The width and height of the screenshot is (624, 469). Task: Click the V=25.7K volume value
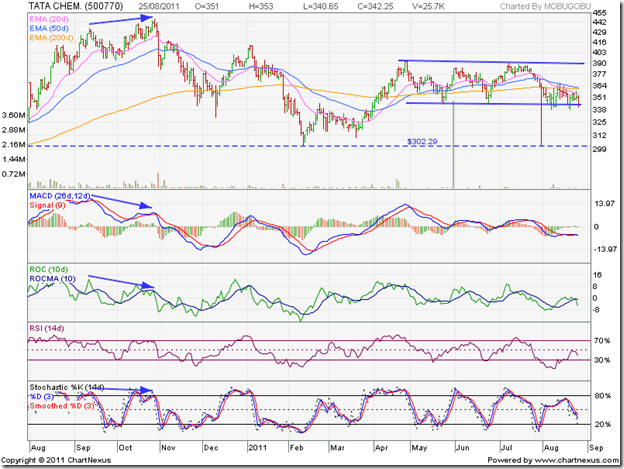click(428, 6)
